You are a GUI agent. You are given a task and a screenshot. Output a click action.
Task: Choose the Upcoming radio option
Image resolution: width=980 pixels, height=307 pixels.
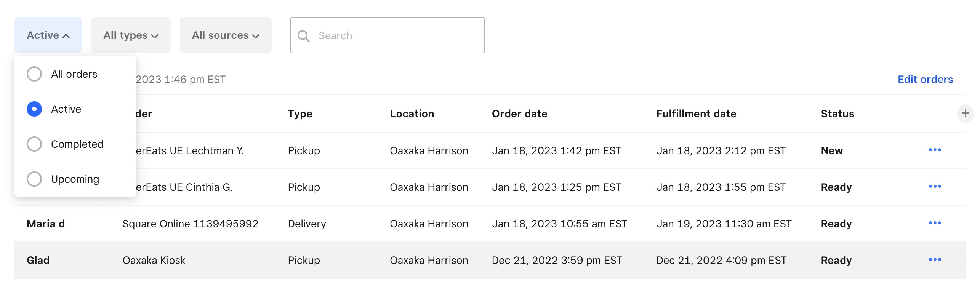[x=34, y=179]
